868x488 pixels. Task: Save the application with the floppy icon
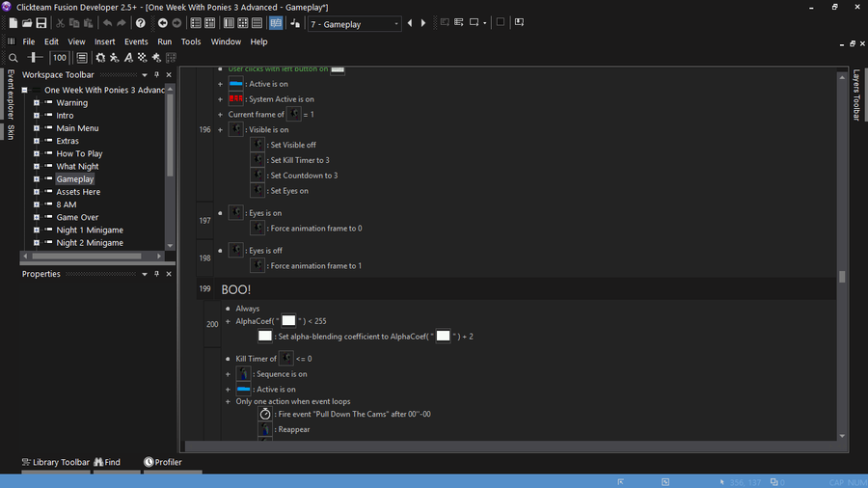(41, 23)
